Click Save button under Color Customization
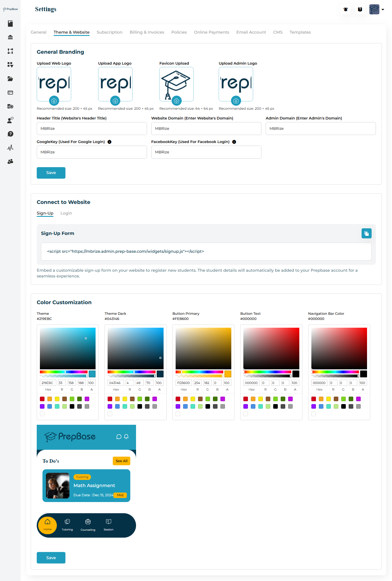This screenshot has height=581, width=392. point(51,558)
